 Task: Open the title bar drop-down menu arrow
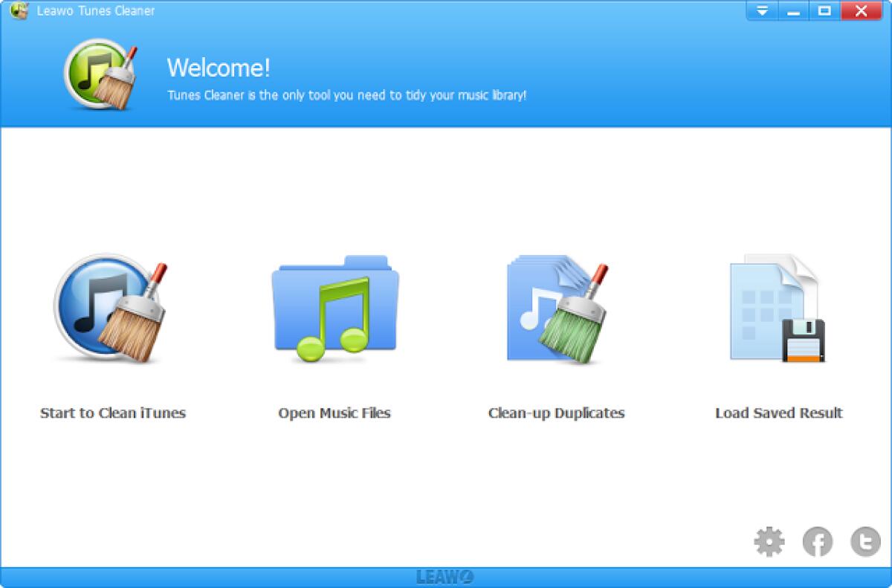click(760, 11)
